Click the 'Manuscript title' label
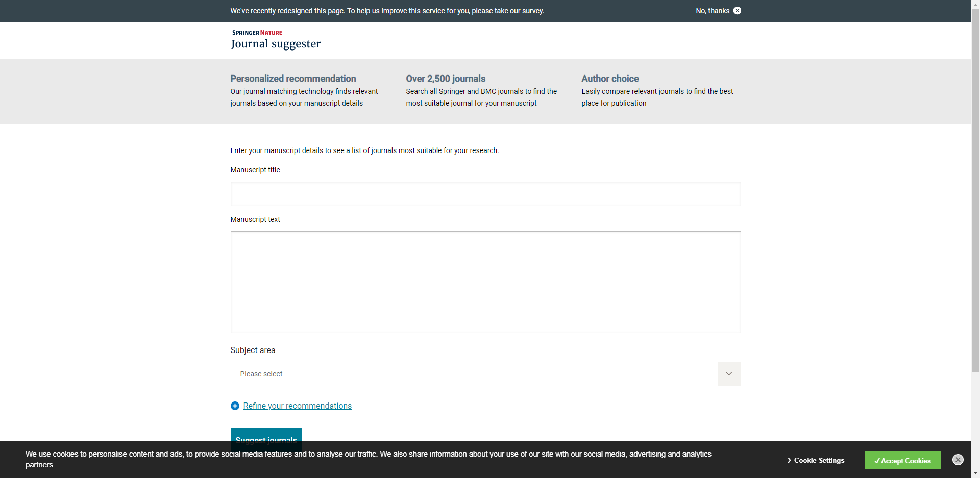The width and height of the screenshot is (980, 478). pyautogui.click(x=255, y=170)
